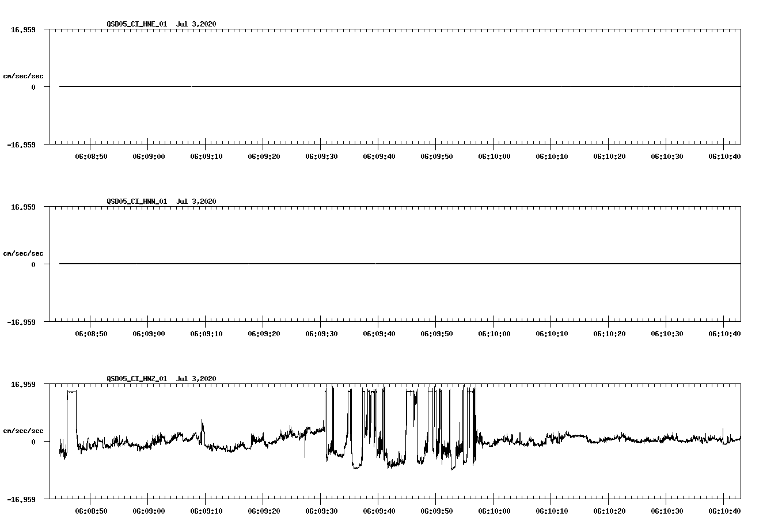782x532 pixels.
Task: Select the 16.959 upper limit on HNN plot
Action: 23,207
